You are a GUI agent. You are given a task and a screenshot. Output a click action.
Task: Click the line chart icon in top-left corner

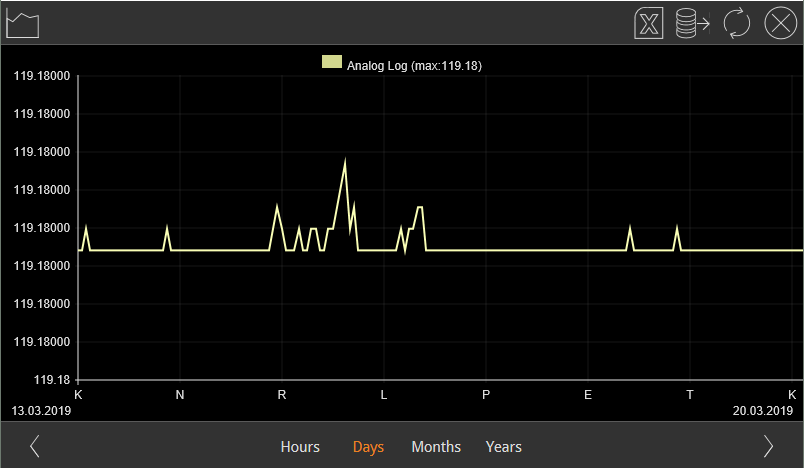pos(22,23)
